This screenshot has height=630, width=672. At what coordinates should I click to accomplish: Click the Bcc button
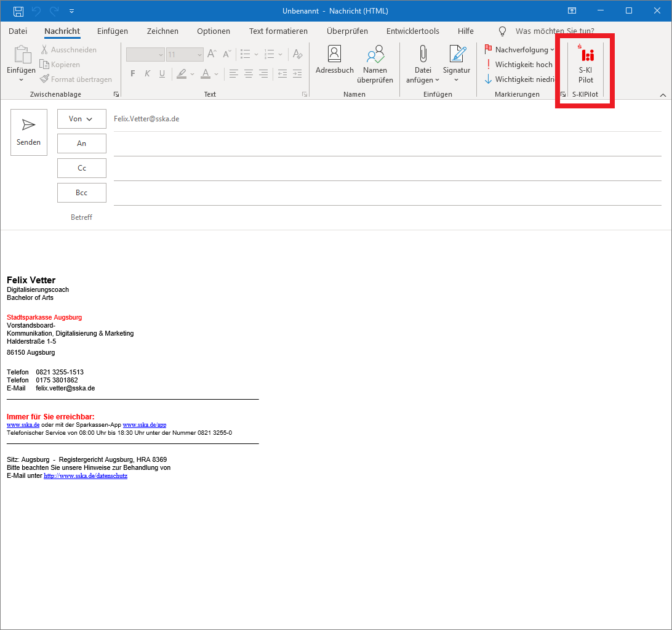coord(81,193)
